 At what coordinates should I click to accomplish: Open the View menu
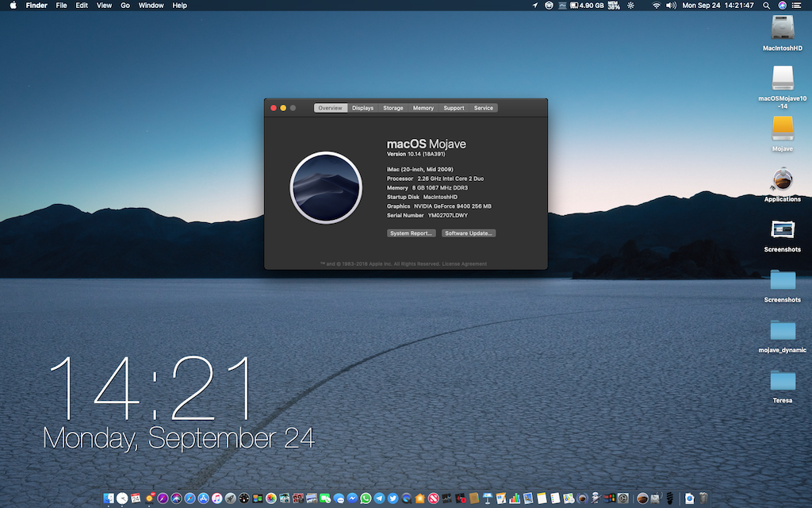[x=104, y=6]
